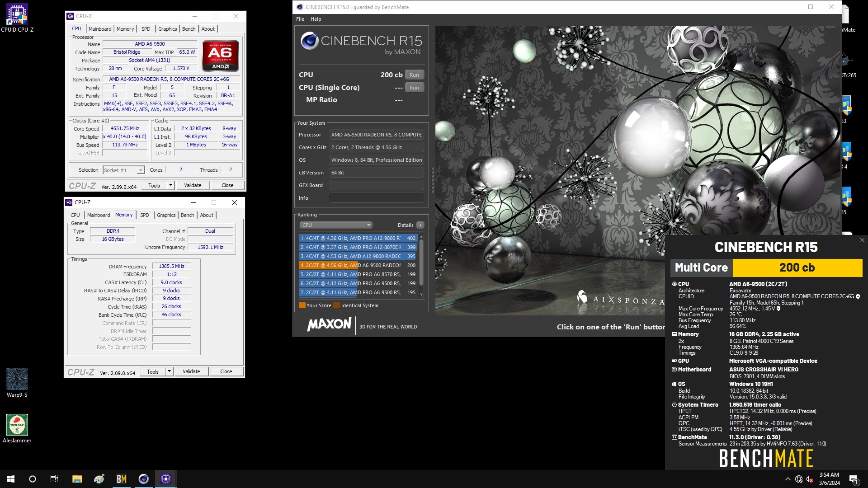Click the orange Your Score legend swatch
Image resolution: width=868 pixels, height=488 pixels.
tap(302, 305)
